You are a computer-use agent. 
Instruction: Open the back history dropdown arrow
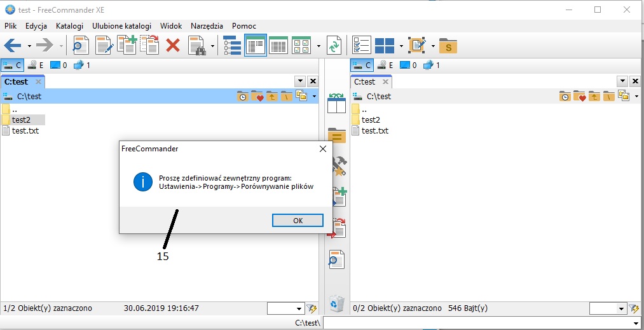(29, 46)
